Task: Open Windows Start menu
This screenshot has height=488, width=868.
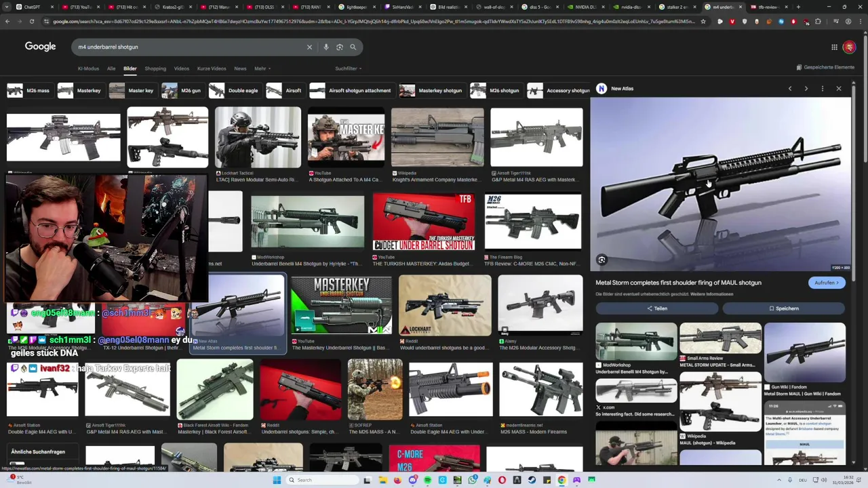Action: [277, 480]
